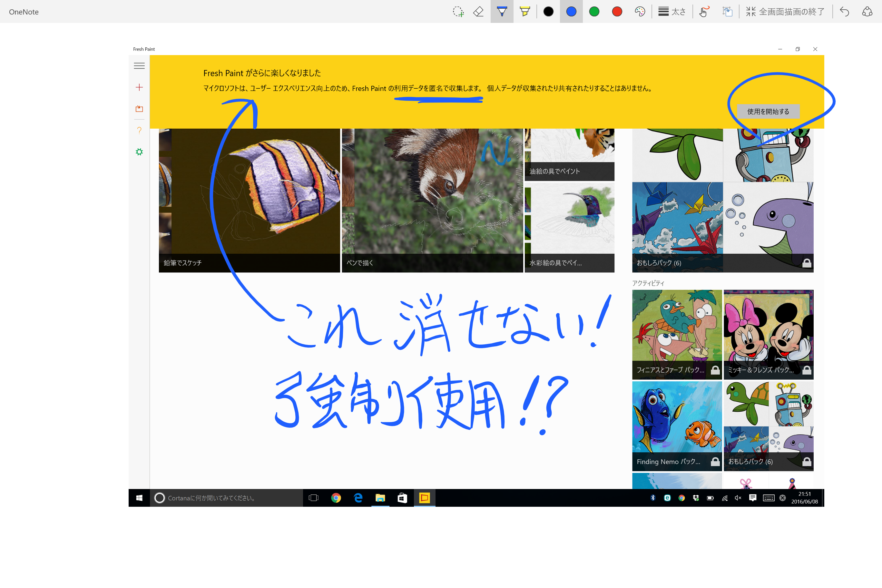The image size is (882, 588).
Task: Click the アクティビティ heading
Action: pyautogui.click(x=648, y=283)
